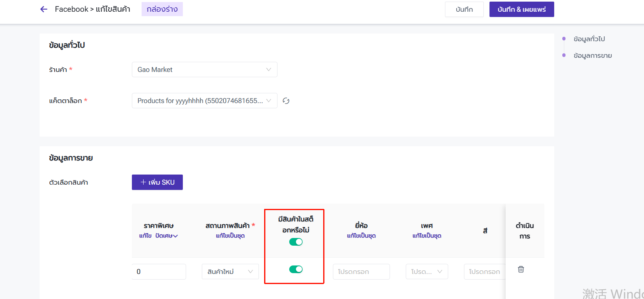The image size is (644, 299).
Task: Click บันทึก & เผยแพร่ publish button
Action: click(521, 9)
